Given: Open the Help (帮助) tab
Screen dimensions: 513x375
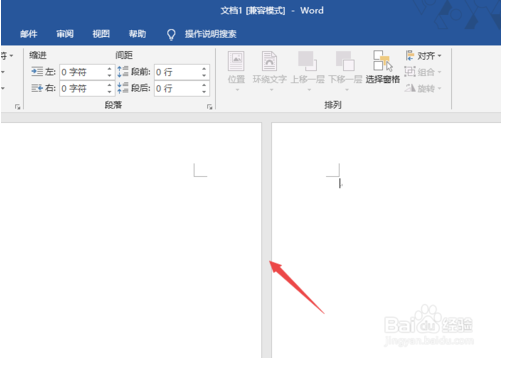Looking at the screenshot, I should [137, 34].
